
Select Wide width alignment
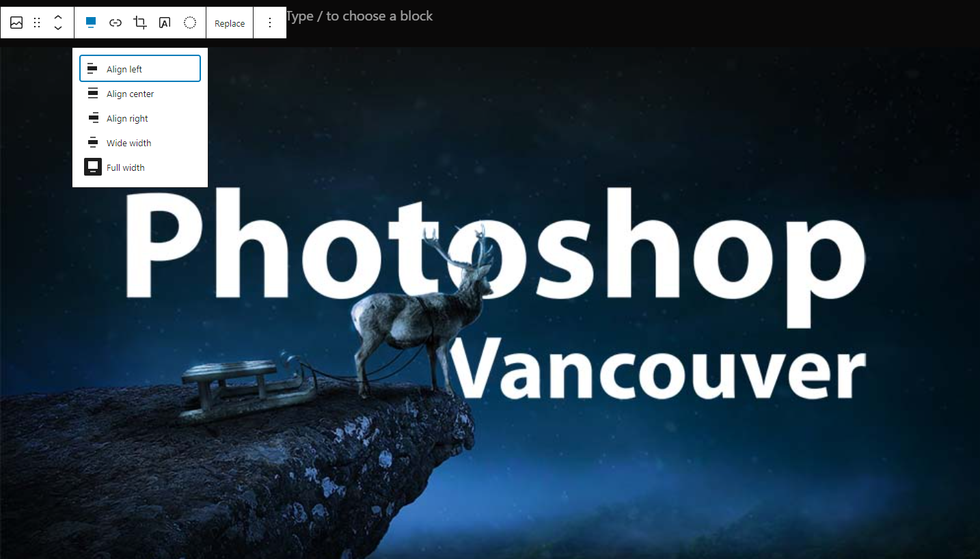(x=140, y=143)
